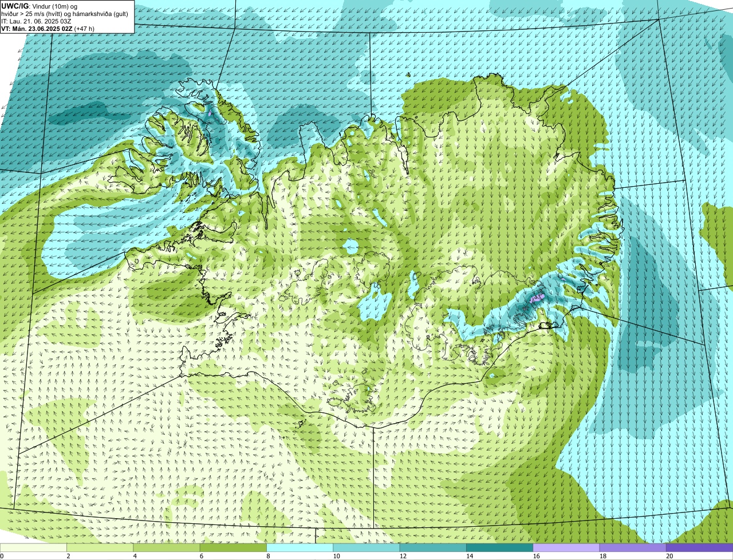The height and width of the screenshot is (560, 733).
Task: Click the legend tick label "0"
Action: pyautogui.click(x=2, y=556)
